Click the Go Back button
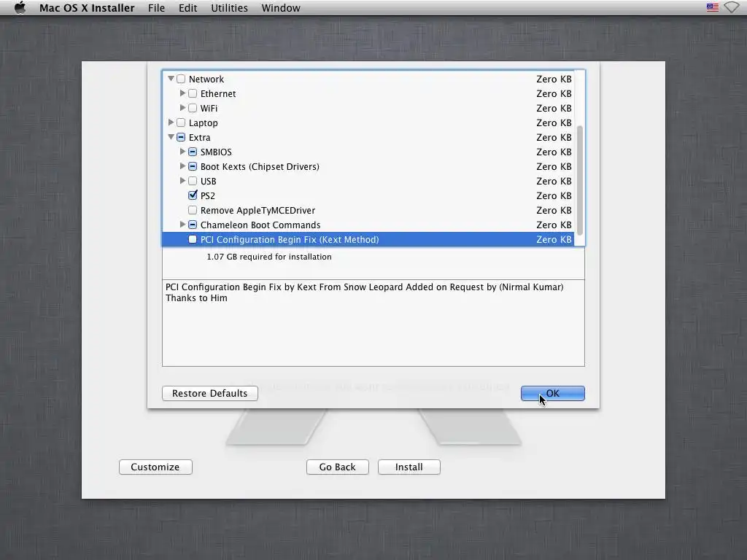 [x=337, y=467]
